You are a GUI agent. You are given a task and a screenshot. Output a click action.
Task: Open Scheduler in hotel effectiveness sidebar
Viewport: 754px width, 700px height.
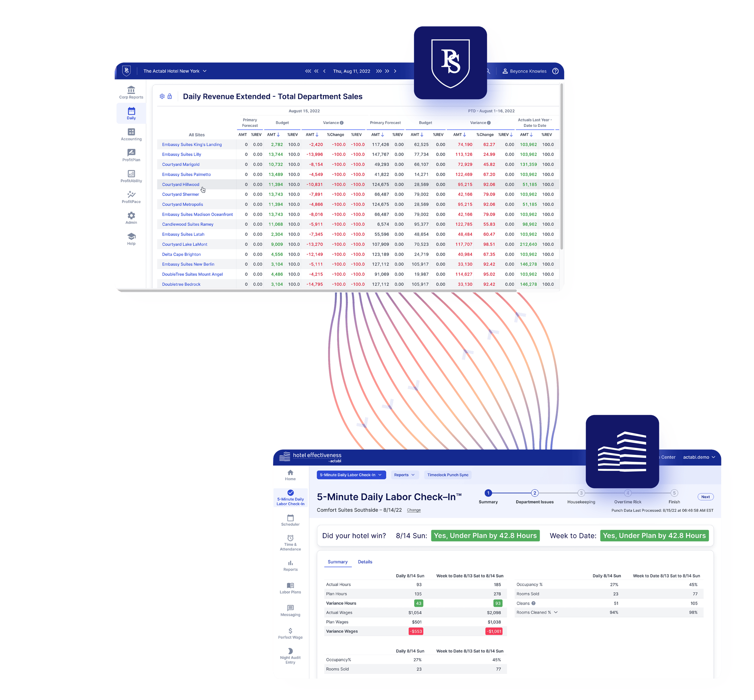coord(290,520)
